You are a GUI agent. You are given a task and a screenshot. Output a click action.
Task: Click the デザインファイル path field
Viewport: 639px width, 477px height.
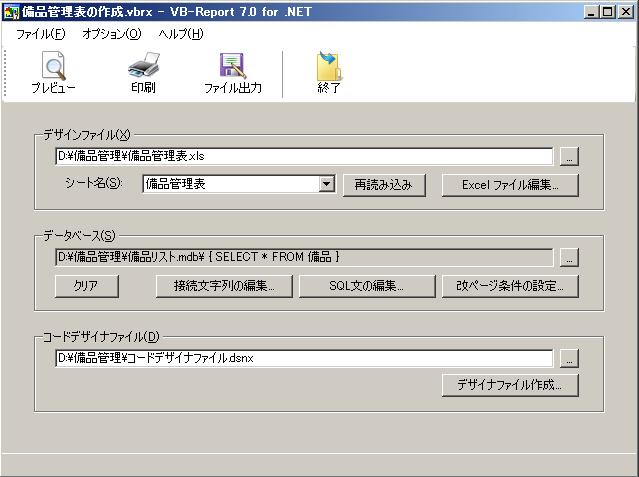304,157
